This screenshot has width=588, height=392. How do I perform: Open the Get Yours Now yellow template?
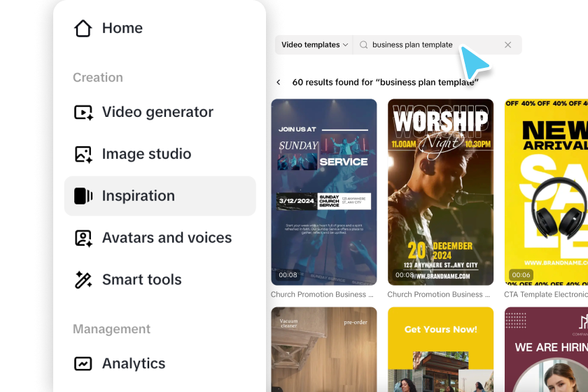440,349
